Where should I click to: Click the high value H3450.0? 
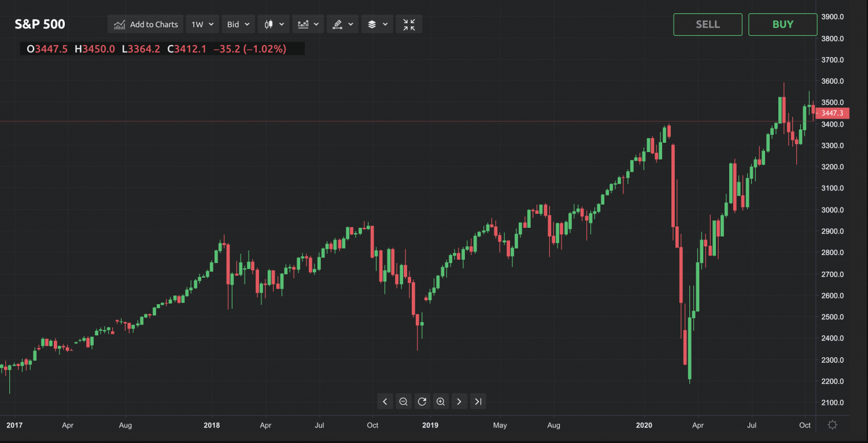pyautogui.click(x=95, y=49)
